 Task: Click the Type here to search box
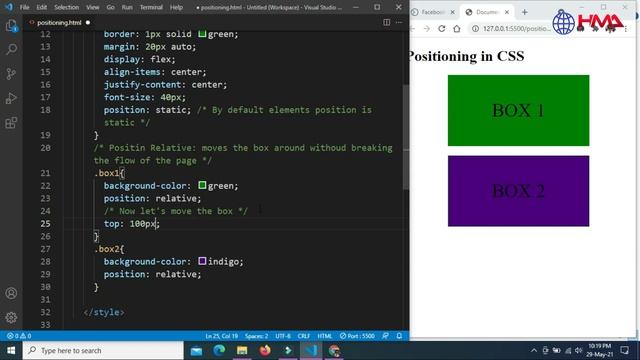[x=103, y=351]
